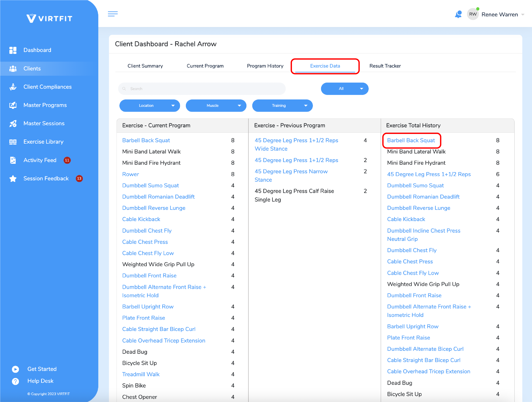Viewport: 532px width, 402px height.
Task: Open Clients in the sidebar
Action: (x=32, y=69)
